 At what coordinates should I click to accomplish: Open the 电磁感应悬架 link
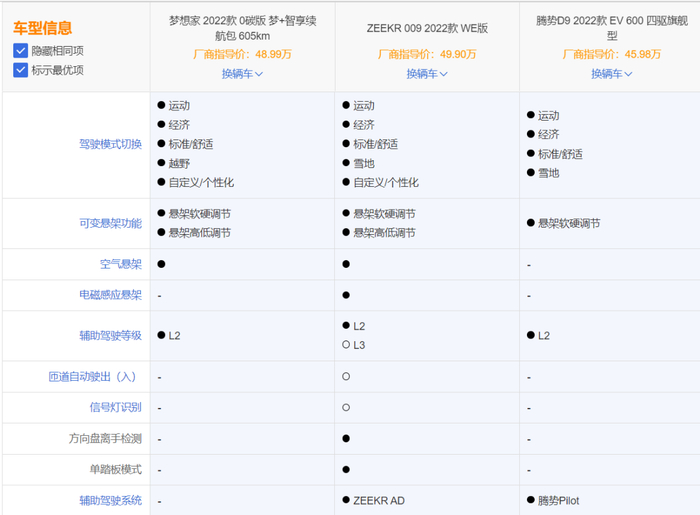110,295
